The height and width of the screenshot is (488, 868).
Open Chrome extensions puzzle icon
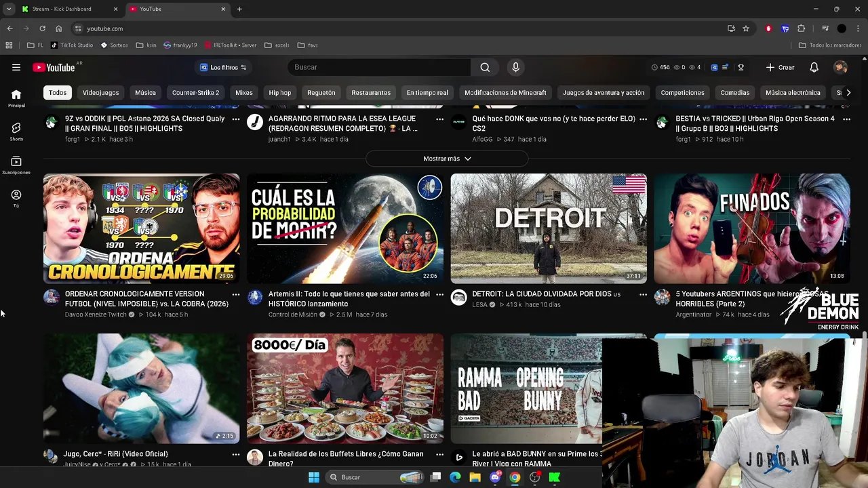tap(802, 28)
